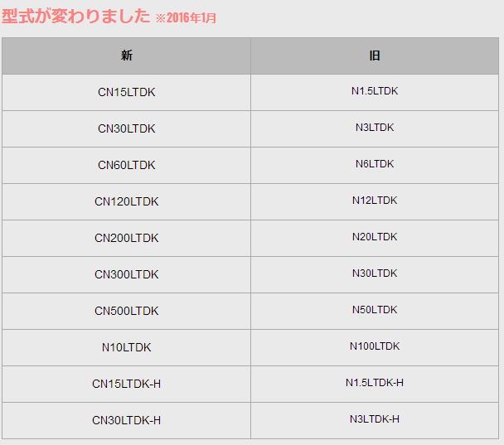Click the heading 型式が変わりました
This screenshot has width=504, height=445.
76,17
